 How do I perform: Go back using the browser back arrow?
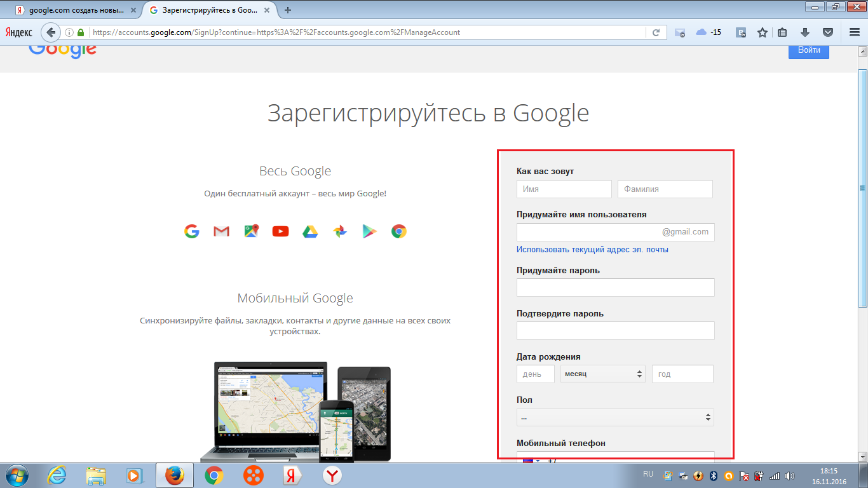click(x=51, y=32)
